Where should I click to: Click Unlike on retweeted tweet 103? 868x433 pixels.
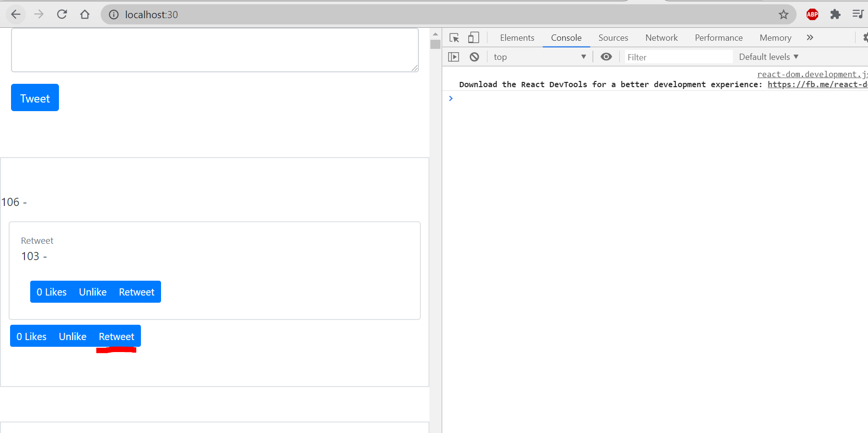point(93,292)
